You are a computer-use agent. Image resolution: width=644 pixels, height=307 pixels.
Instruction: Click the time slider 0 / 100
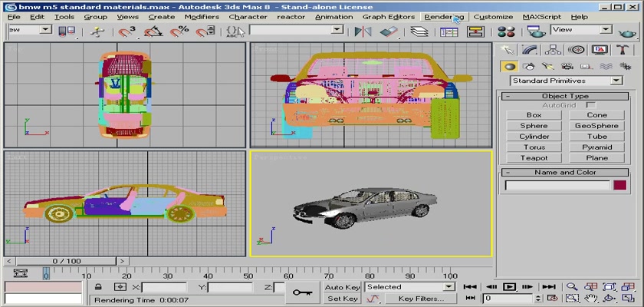tap(67, 261)
